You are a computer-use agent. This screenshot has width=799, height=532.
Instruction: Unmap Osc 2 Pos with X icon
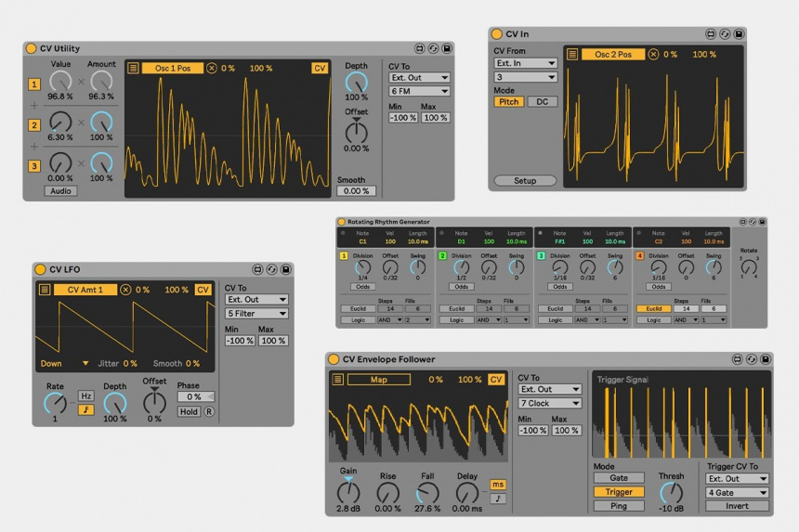(x=653, y=54)
